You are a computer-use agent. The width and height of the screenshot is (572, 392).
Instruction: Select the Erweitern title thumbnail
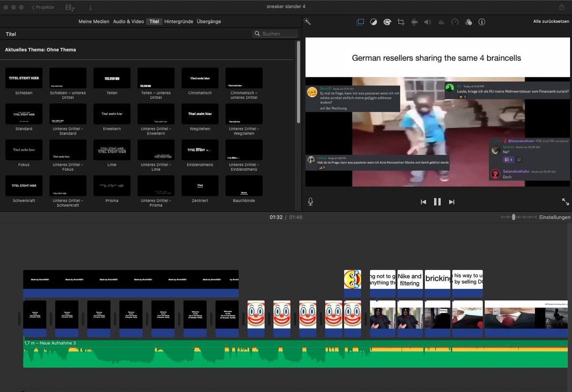(112, 114)
